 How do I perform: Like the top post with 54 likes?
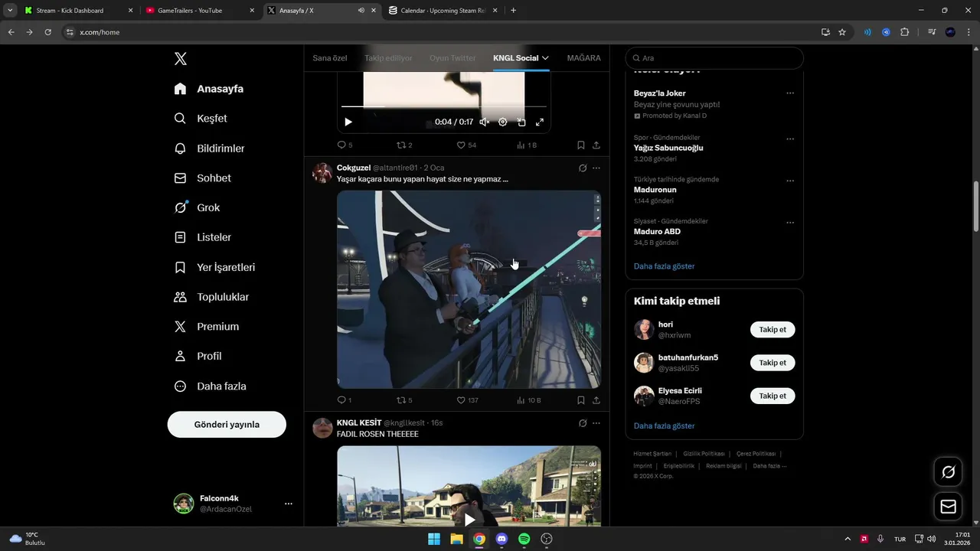point(466,145)
